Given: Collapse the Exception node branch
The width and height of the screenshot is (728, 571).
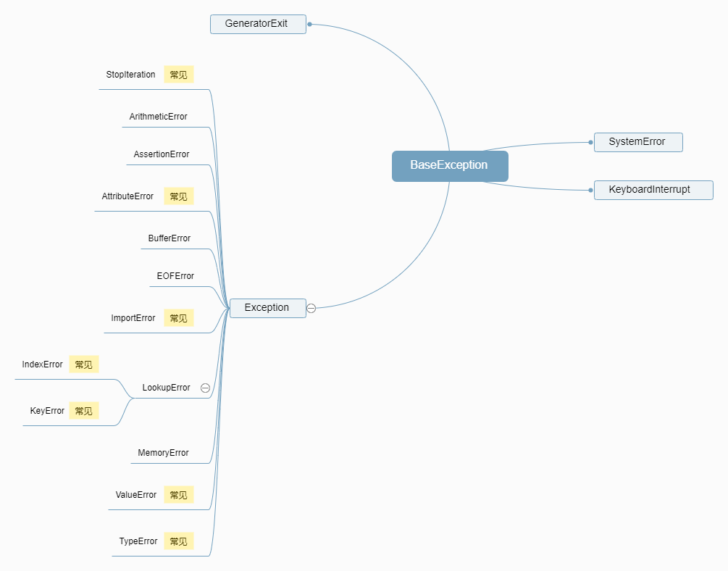Looking at the screenshot, I should pyautogui.click(x=311, y=308).
